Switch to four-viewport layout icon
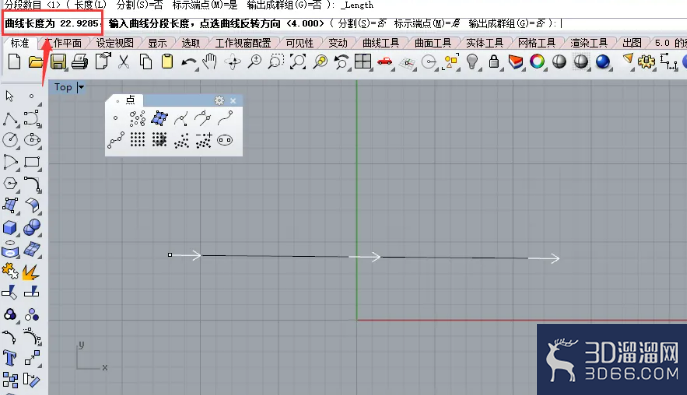This screenshot has width=687, height=395. tap(363, 62)
